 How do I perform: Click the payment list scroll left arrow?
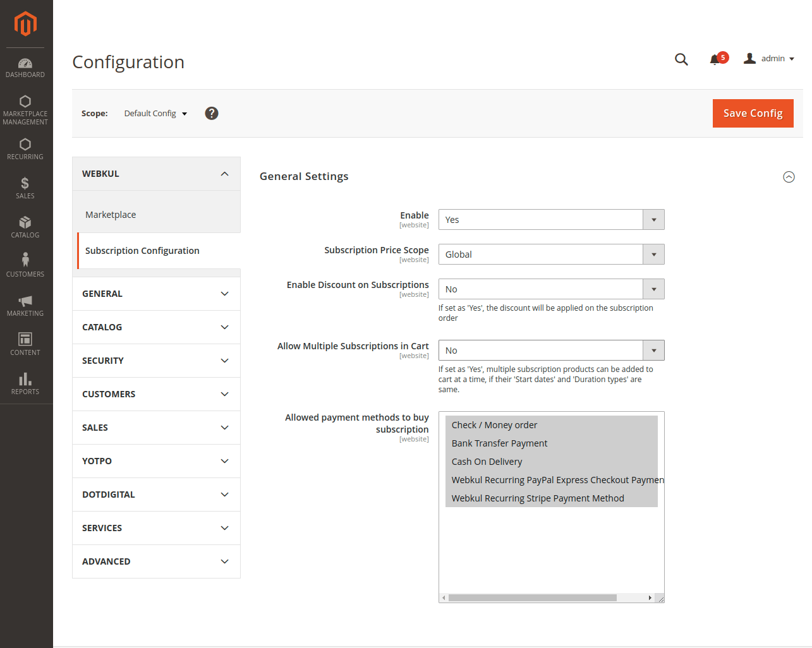[444, 597]
